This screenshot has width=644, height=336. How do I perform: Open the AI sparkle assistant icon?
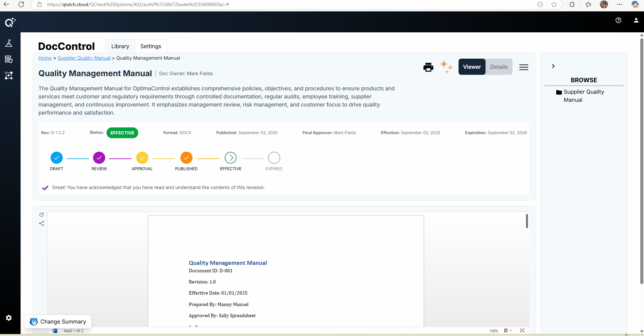(x=446, y=67)
